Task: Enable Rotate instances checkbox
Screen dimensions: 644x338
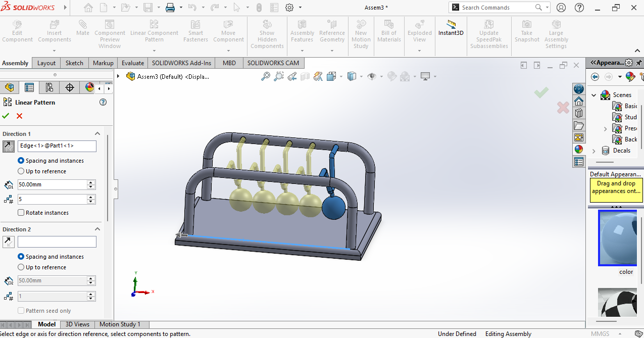Action: 21,213
